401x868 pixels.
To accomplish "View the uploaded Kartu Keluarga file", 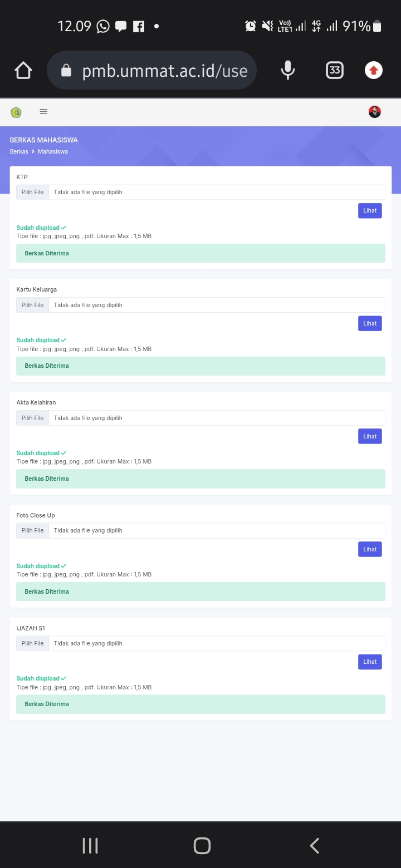I will (x=370, y=323).
